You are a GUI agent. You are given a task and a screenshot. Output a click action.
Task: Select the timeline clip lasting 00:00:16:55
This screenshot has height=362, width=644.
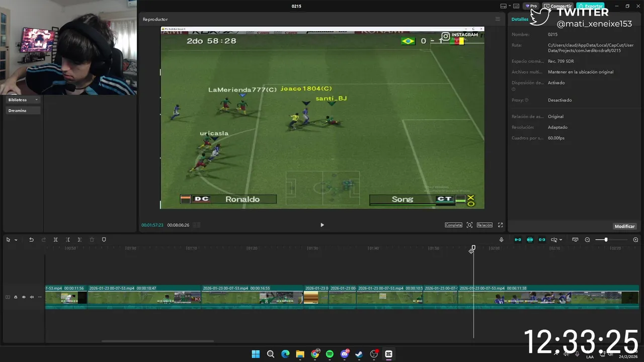pos(253,297)
